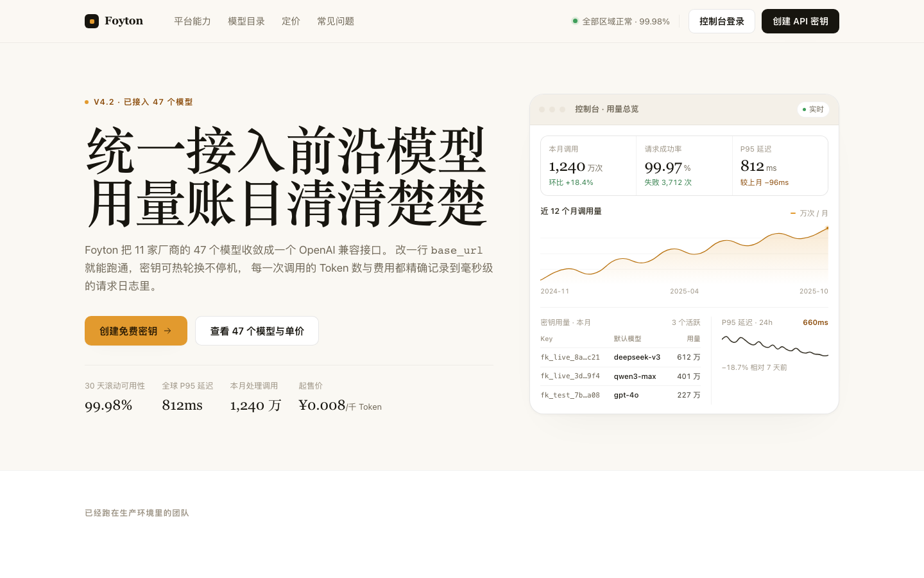This screenshot has width=924, height=578.
Task: Click the 401 万 usage value
Action: point(689,376)
